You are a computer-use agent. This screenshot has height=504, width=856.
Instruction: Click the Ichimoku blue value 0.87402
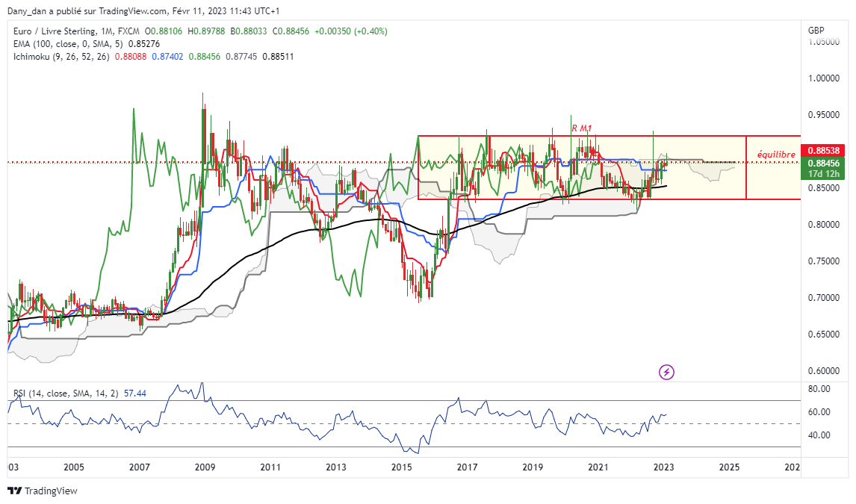[x=167, y=57]
